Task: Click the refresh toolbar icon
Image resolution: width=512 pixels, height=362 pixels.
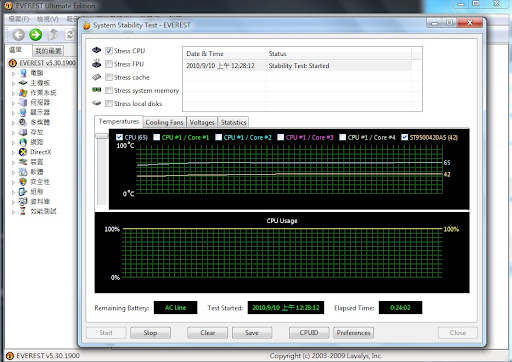Action: [x=70, y=34]
